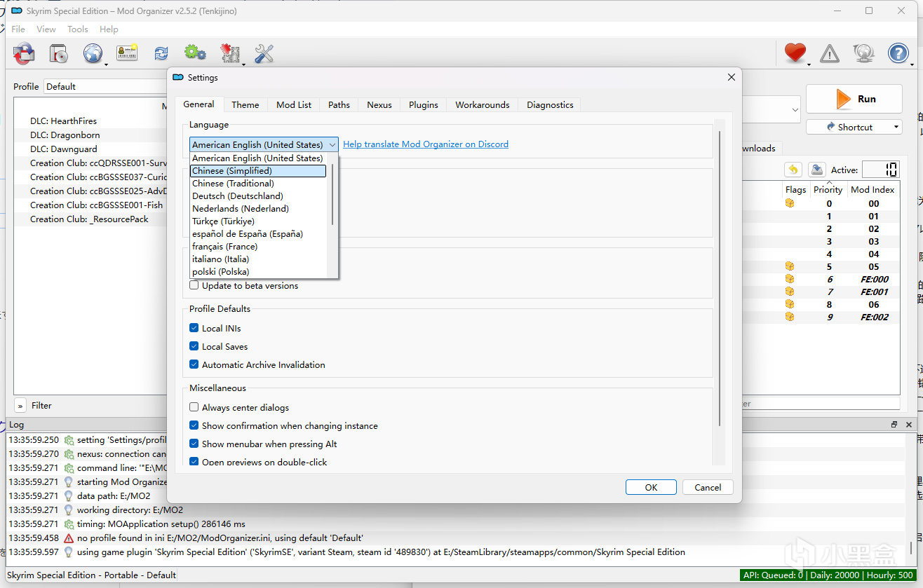Open the File menu
The image size is (923, 588).
pos(18,29)
